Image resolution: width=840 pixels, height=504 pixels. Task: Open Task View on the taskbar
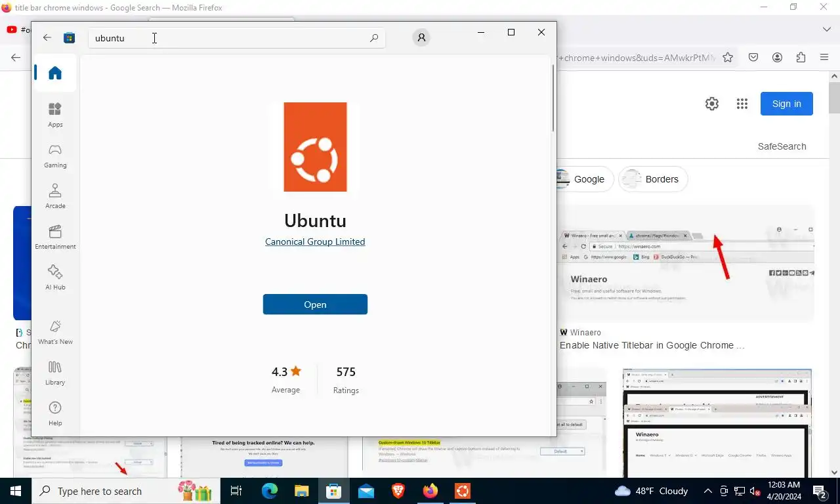coord(236,491)
